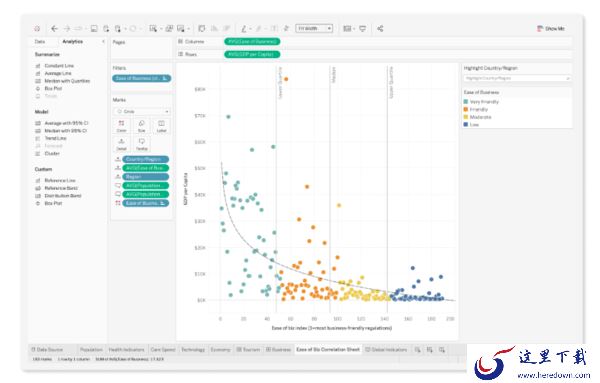Click the Detail button on Marks card
Screen dimensions: 600x383
pos(121,144)
